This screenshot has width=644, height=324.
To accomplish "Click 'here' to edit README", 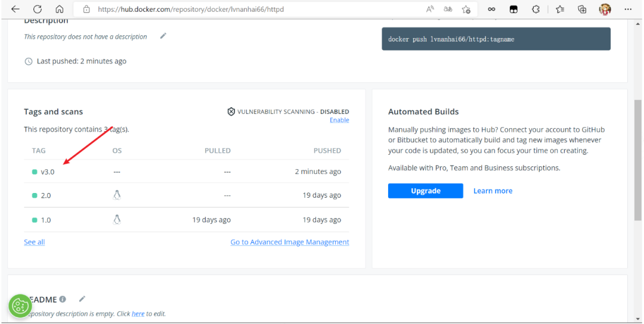I will point(138,314).
